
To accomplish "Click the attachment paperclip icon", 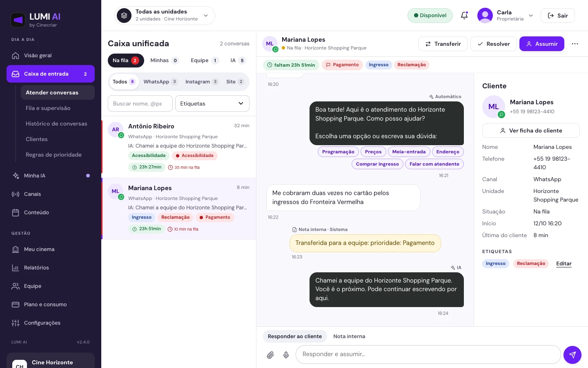I will click(270, 355).
